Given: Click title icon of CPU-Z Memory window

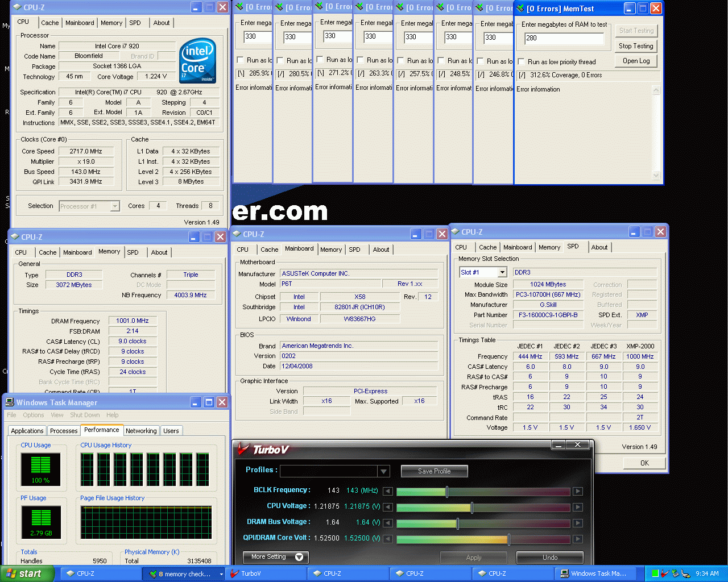Looking at the screenshot, I should 15,236.
